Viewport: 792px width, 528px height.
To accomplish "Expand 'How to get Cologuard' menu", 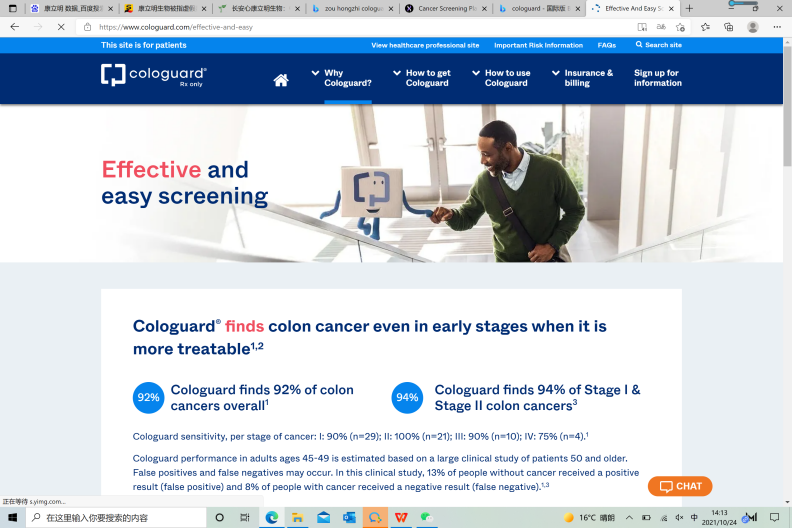I will 422,78.
